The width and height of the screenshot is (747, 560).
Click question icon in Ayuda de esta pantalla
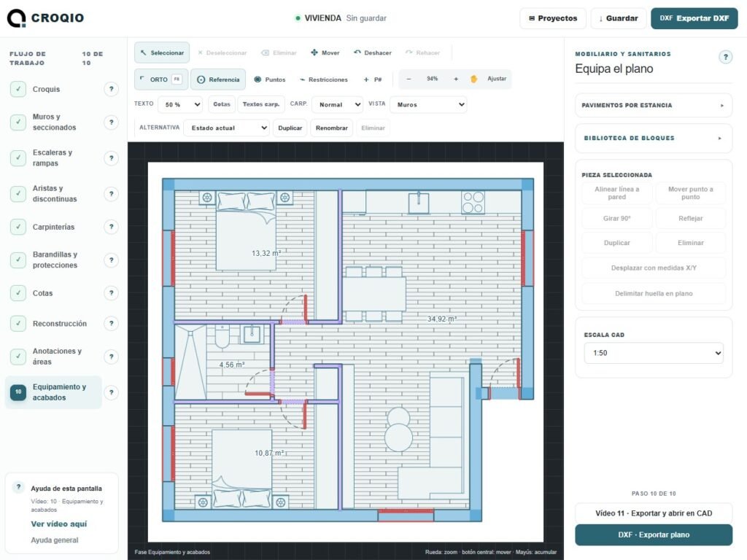pyautogui.click(x=18, y=486)
